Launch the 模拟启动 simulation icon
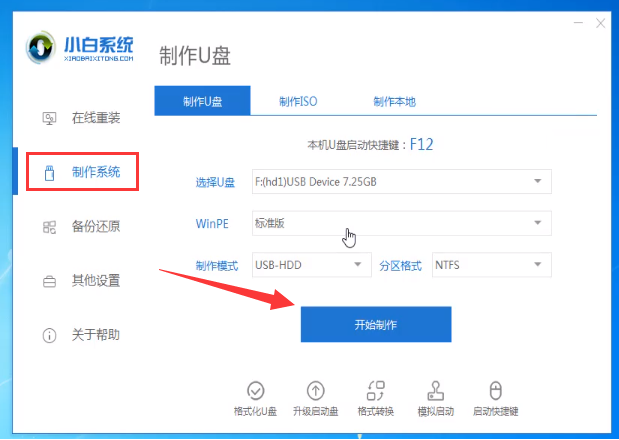This screenshot has width=619, height=440. pyautogui.click(x=436, y=391)
